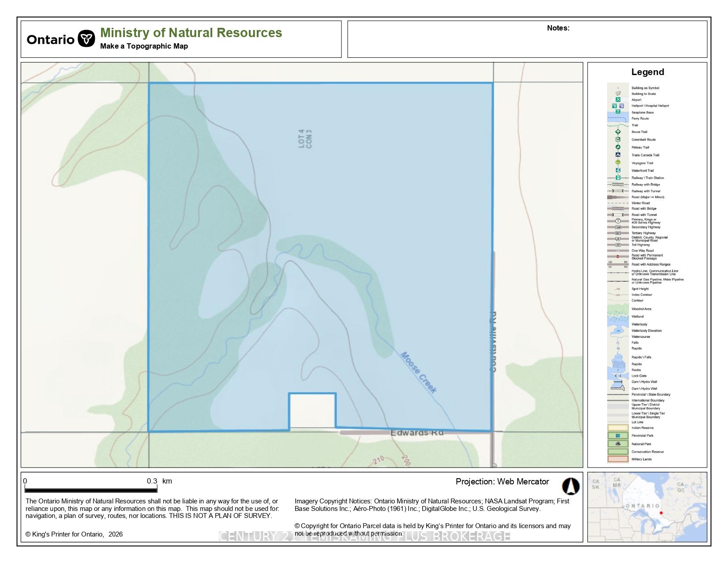Image resolution: width=728 pixels, height=563 pixels.
Task: Select the Airport symbol in the legend
Action: coord(618,100)
